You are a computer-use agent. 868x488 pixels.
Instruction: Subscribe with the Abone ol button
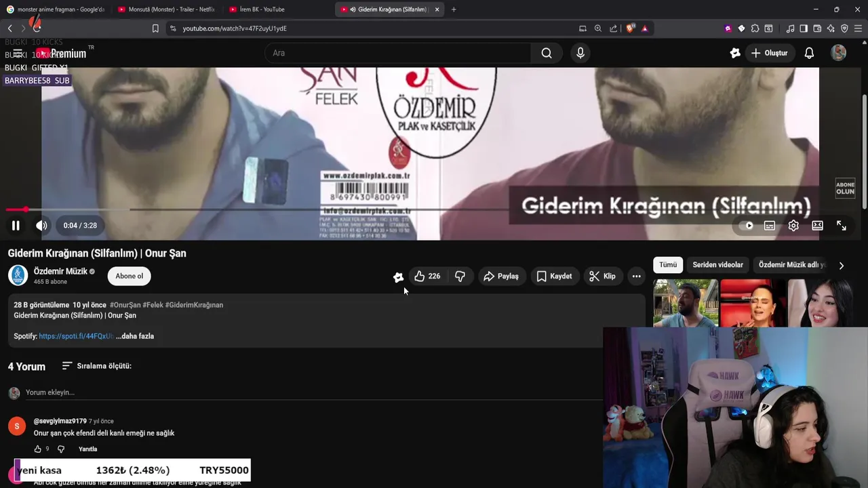coord(129,276)
